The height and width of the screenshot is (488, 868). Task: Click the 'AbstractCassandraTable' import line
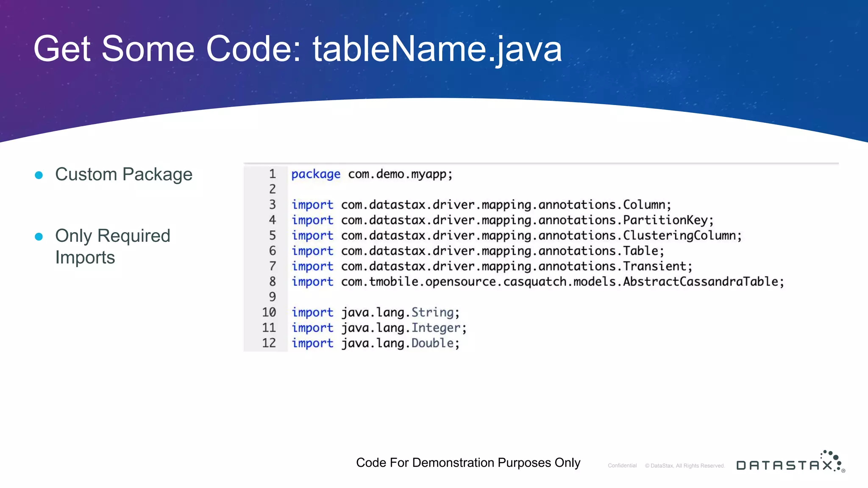click(x=538, y=282)
